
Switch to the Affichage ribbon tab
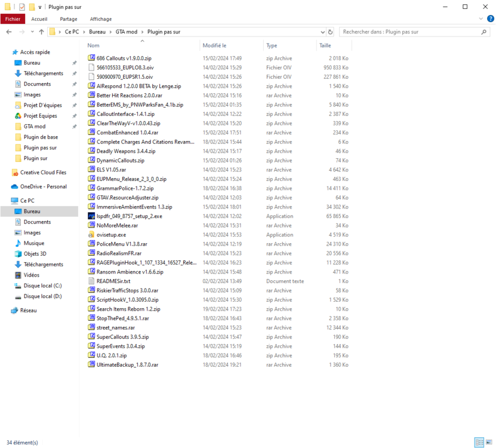coord(100,19)
